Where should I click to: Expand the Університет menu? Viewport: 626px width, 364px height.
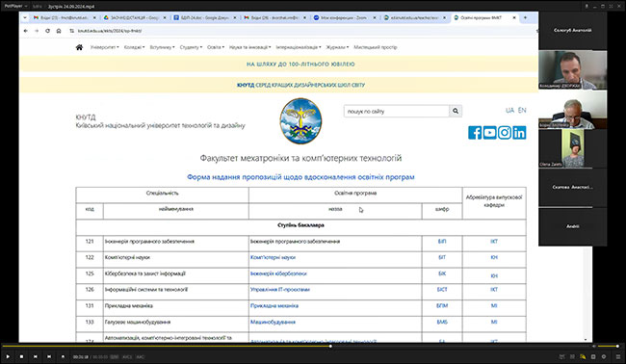(x=104, y=47)
